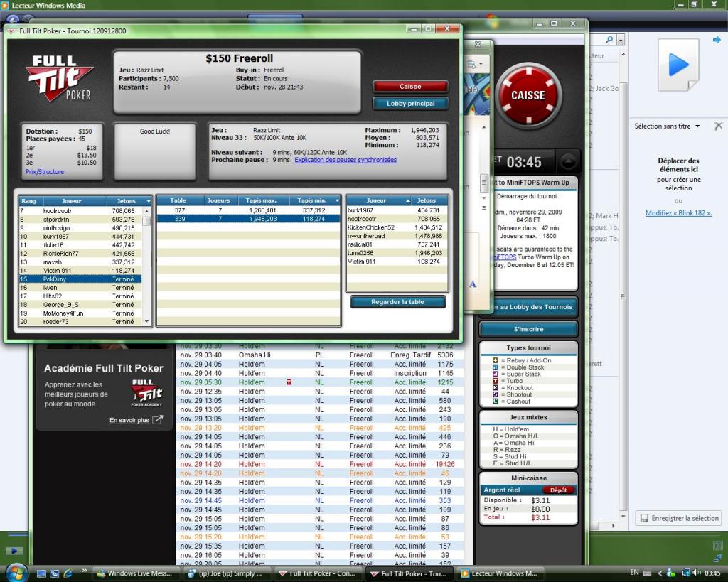Switch to Windows Live Messenger taskbar button

click(x=136, y=573)
